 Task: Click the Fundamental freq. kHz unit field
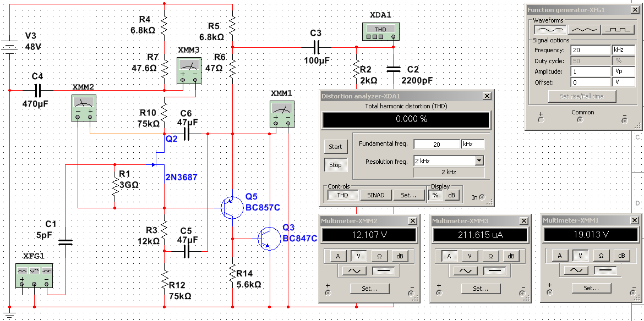click(x=472, y=145)
